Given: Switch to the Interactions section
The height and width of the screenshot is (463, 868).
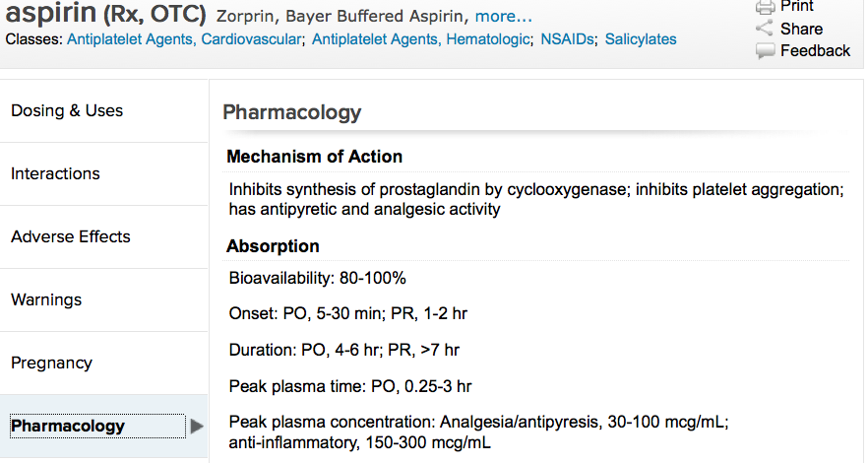Looking at the screenshot, I should point(55,173).
